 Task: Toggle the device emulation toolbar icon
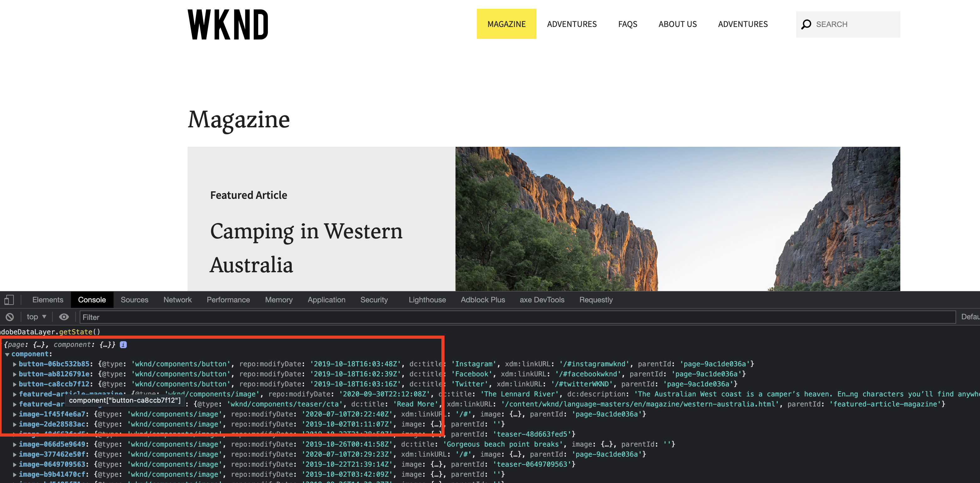(x=9, y=300)
